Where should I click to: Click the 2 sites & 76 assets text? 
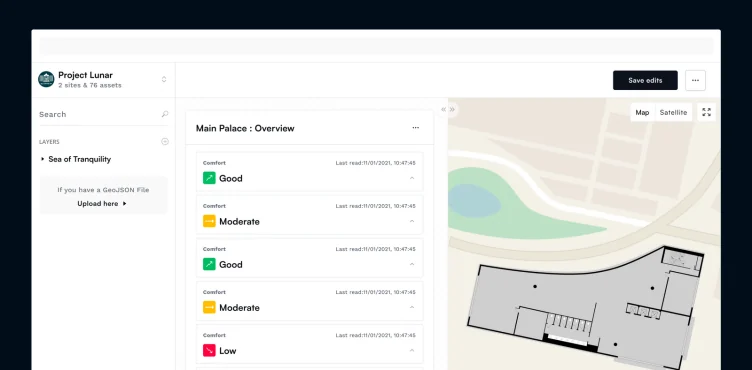90,85
